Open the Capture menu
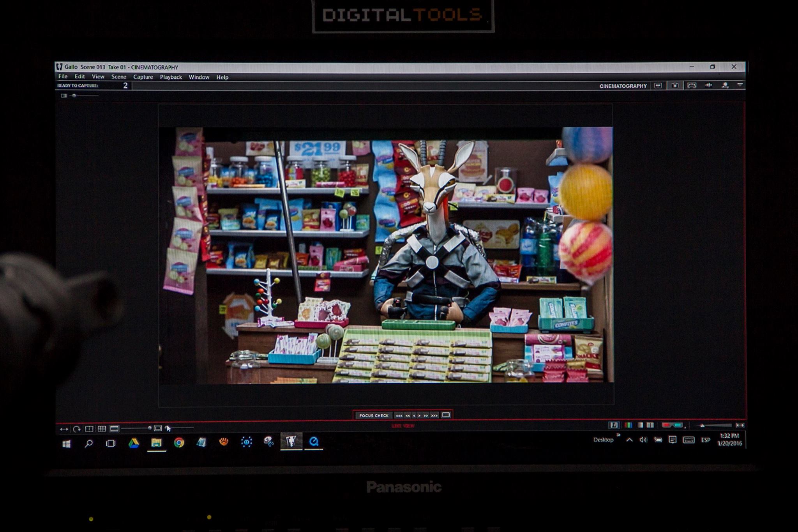Screen dimensions: 798x532 click(x=143, y=77)
